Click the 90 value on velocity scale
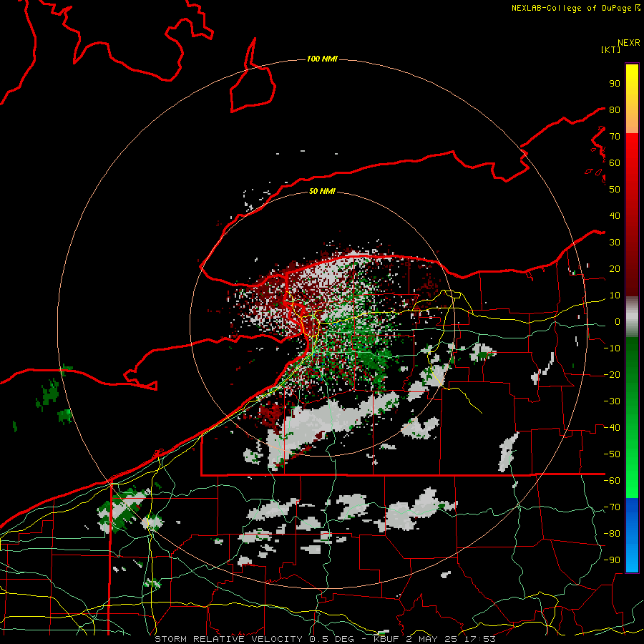 [615, 84]
